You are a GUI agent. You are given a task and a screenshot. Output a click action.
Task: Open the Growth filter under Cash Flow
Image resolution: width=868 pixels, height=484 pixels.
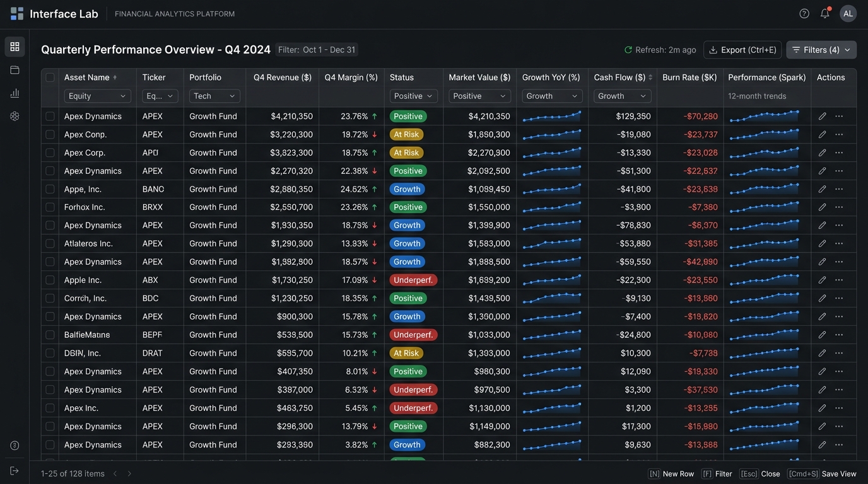(x=623, y=96)
